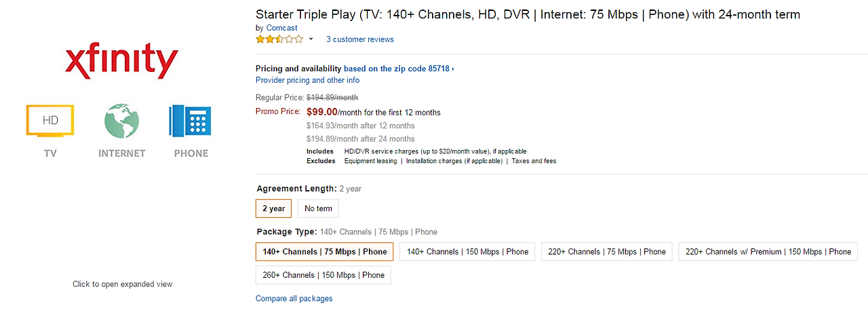Pick 220+ Channels w/ Premium package
868x309 pixels.
point(768,252)
